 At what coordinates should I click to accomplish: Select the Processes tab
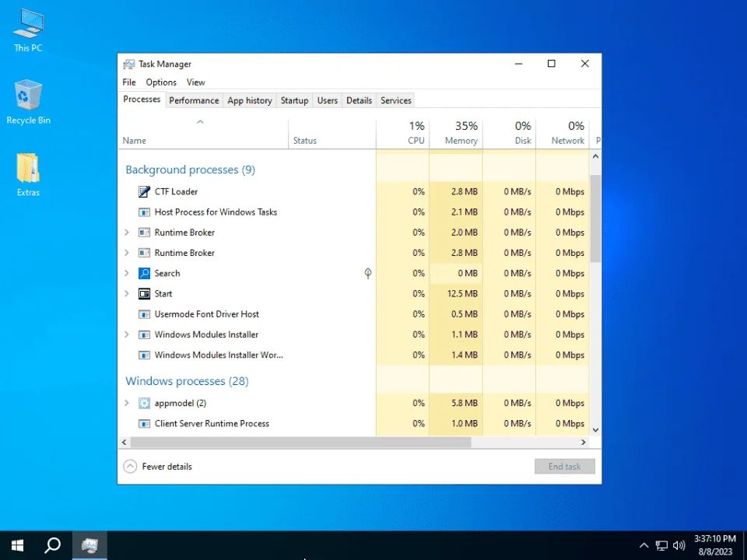point(142,100)
